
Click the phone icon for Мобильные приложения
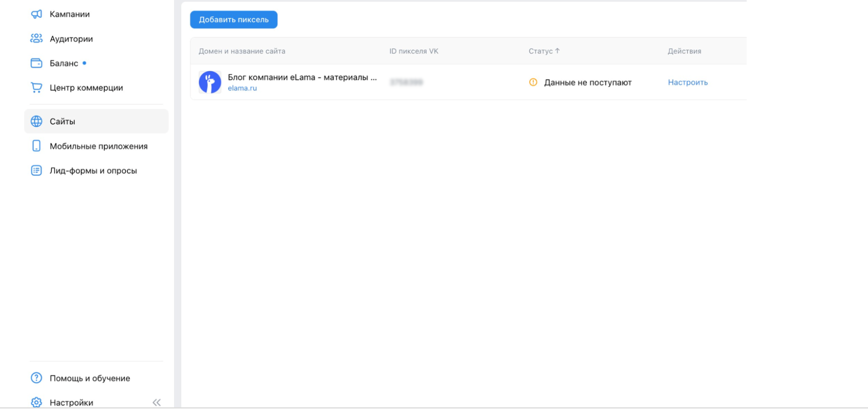point(36,146)
